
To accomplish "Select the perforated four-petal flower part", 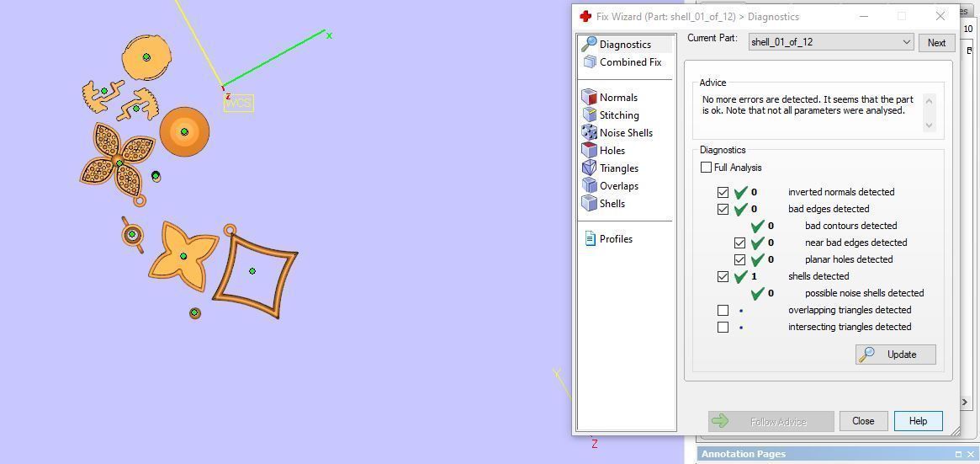I will (x=119, y=163).
